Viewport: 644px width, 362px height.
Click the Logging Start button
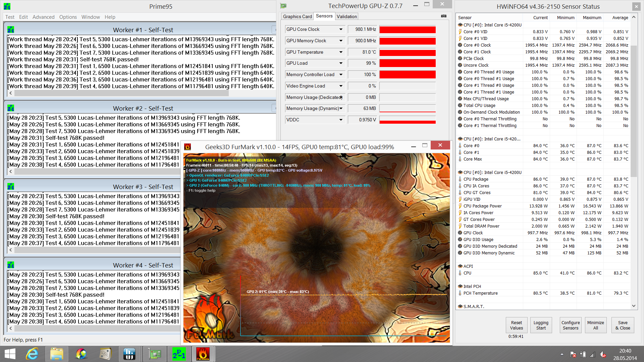click(x=541, y=325)
